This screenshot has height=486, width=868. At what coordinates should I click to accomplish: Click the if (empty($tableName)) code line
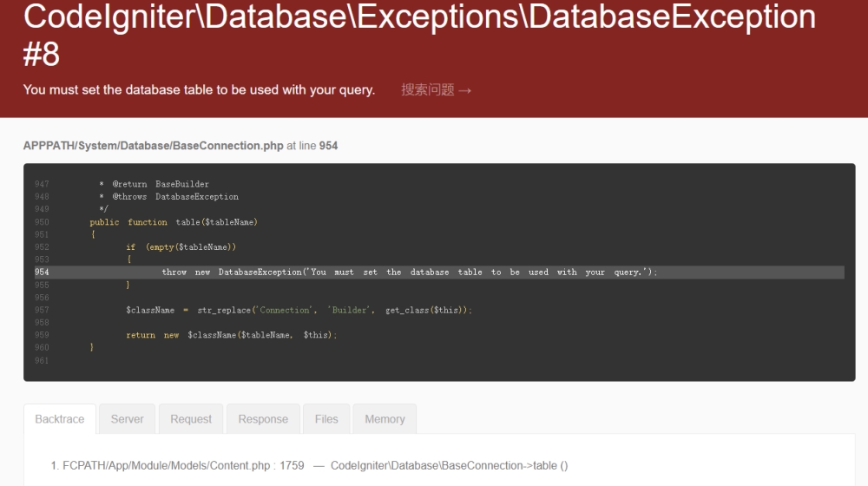pyautogui.click(x=181, y=247)
